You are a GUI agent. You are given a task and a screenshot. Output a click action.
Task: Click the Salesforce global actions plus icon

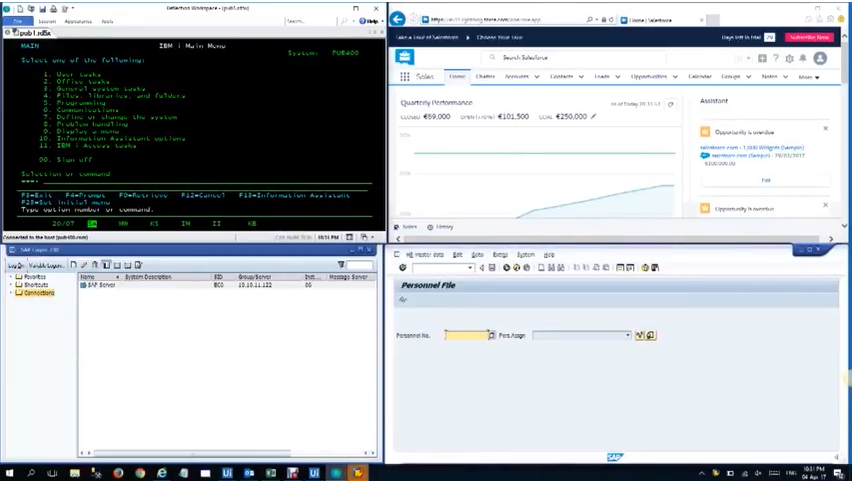point(762,58)
